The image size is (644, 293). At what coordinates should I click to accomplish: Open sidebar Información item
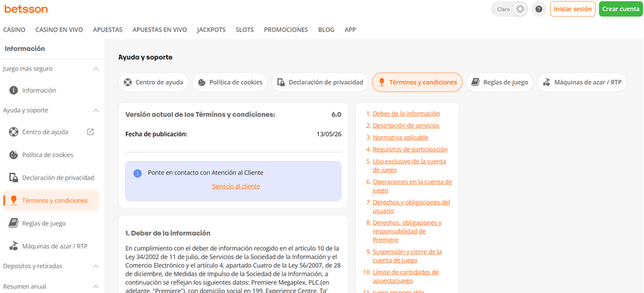tap(51, 90)
